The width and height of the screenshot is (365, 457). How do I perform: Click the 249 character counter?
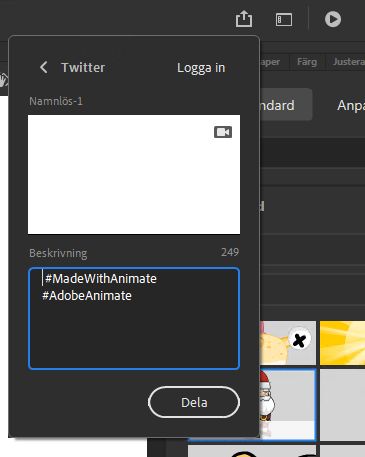click(230, 252)
